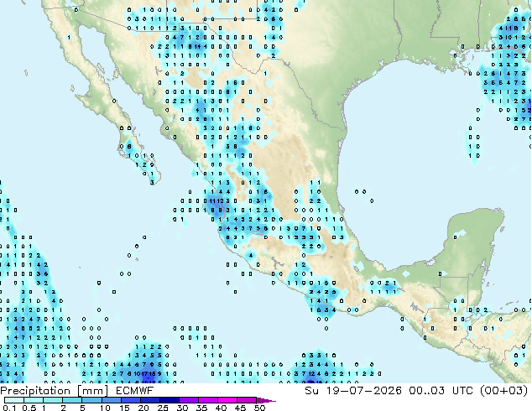532x411 pixels.
Task: Click the 2–5 mm legend swatch
Action: tap(72, 400)
